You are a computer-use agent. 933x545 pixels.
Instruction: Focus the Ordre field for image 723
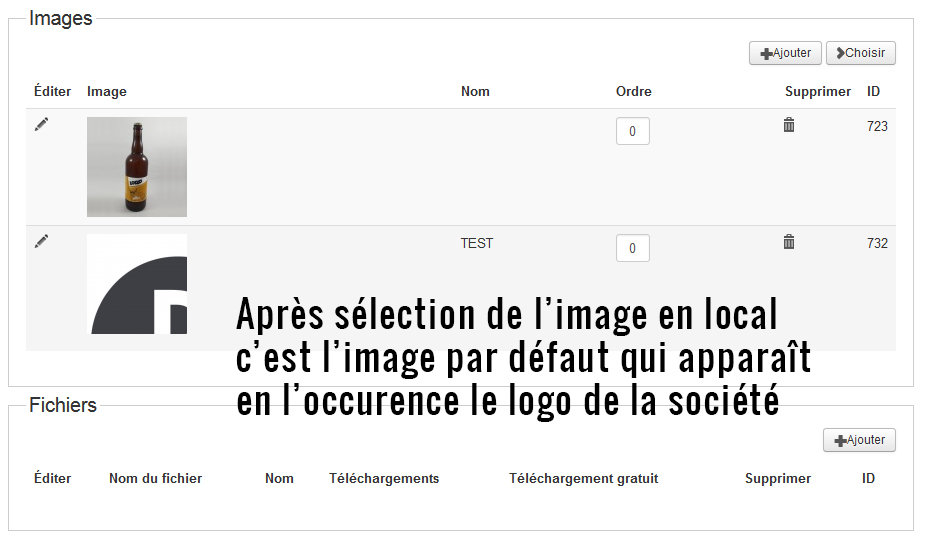(x=633, y=131)
